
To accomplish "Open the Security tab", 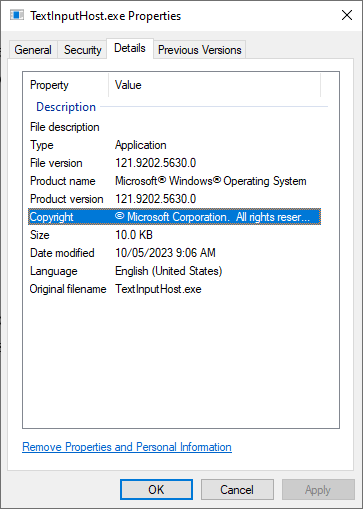I will click(x=82, y=50).
